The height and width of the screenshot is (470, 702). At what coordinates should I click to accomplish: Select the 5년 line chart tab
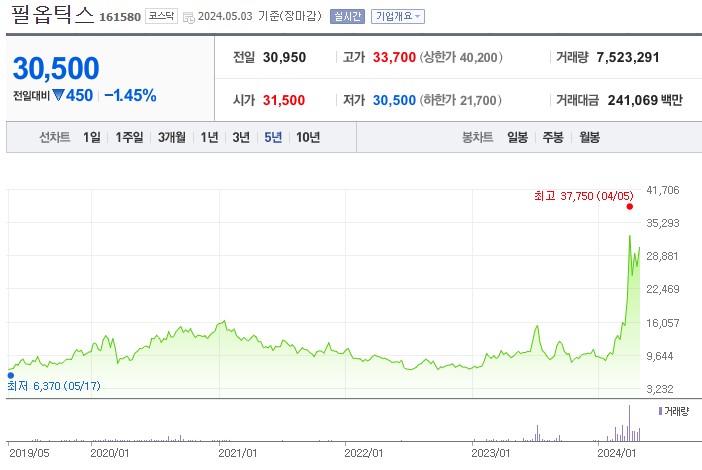tap(273, 137)
